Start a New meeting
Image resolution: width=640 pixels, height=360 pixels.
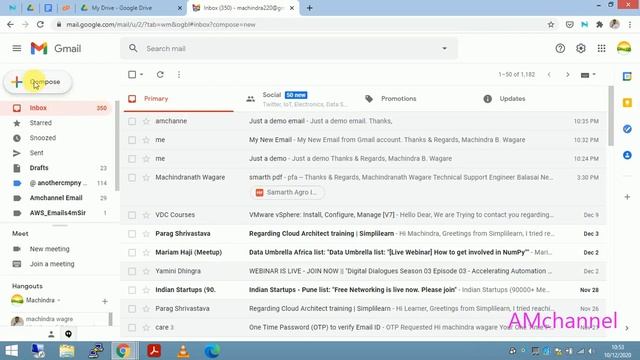pyautogui.click(x=49, y=249)
